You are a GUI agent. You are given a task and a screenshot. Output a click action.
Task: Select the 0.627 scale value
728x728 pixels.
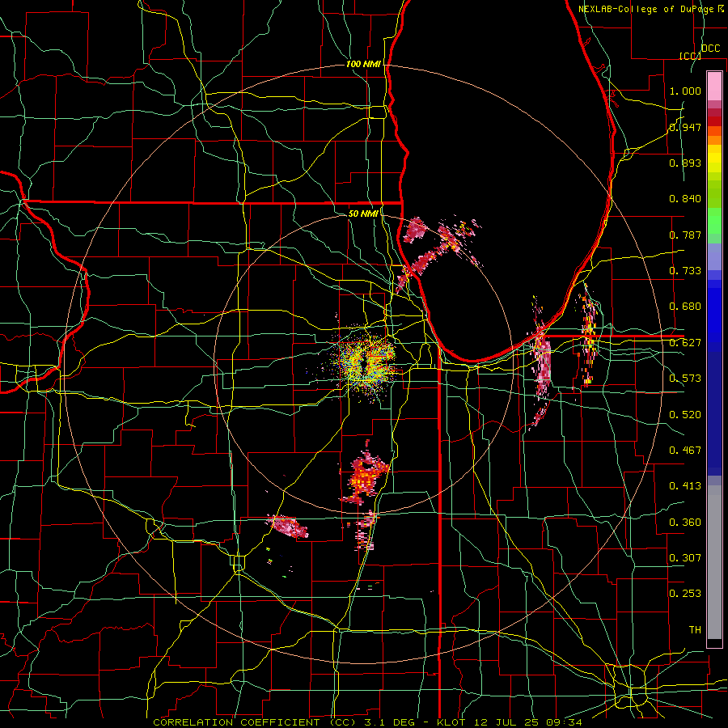point(685,343)
